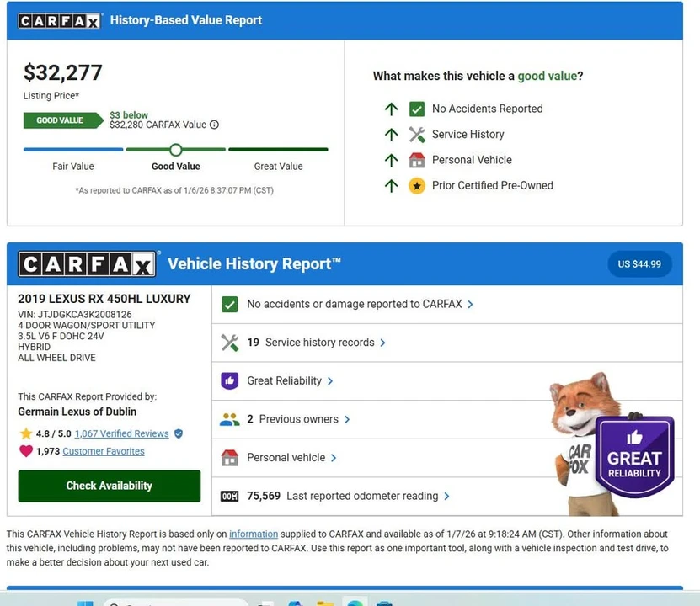Click the 'Great Value' label
The width and height of the screenshot is (700, 606).
pos(278,167)
